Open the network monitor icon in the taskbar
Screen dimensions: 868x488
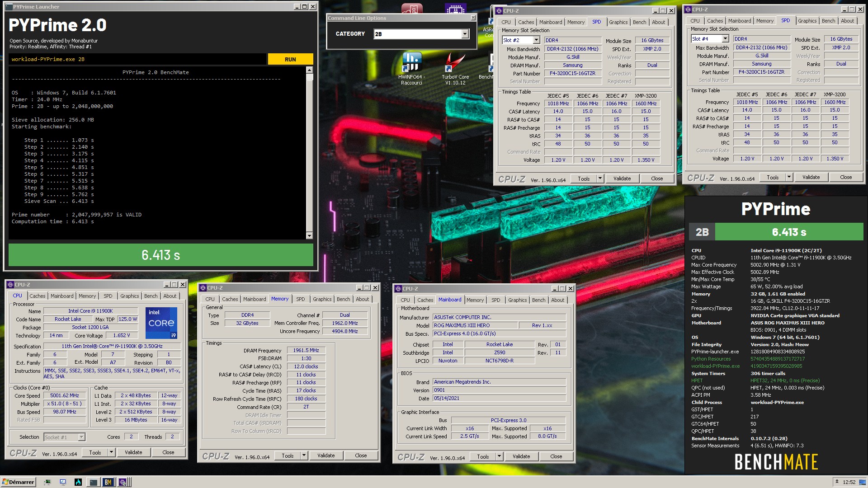pyautogui.click(x=47, y=482)
